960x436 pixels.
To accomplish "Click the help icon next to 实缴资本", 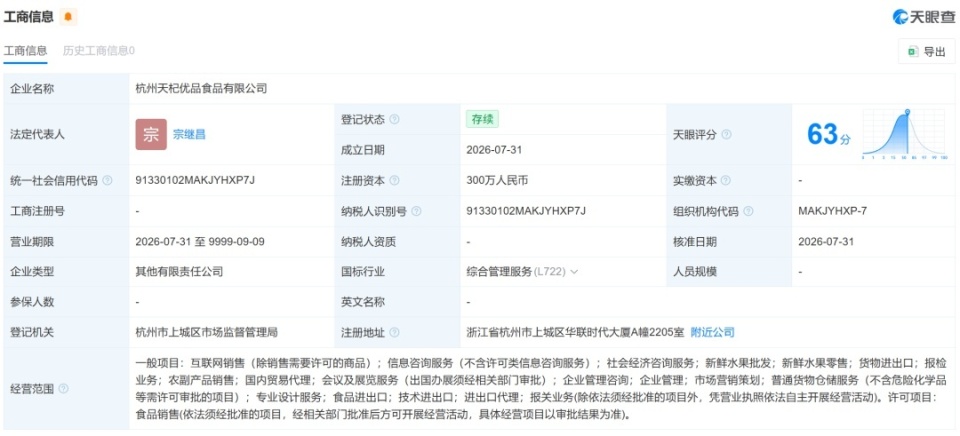I will click(x=726, y=181).
